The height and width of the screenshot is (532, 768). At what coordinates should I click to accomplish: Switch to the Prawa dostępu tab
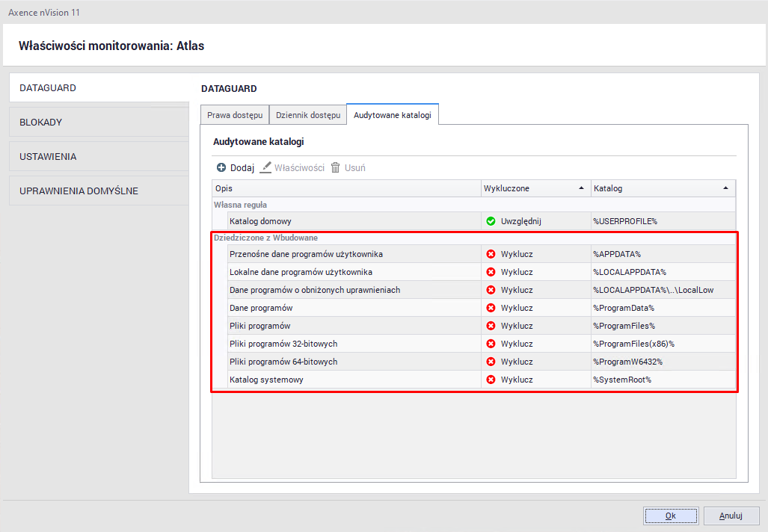click(x=235, y=115)
